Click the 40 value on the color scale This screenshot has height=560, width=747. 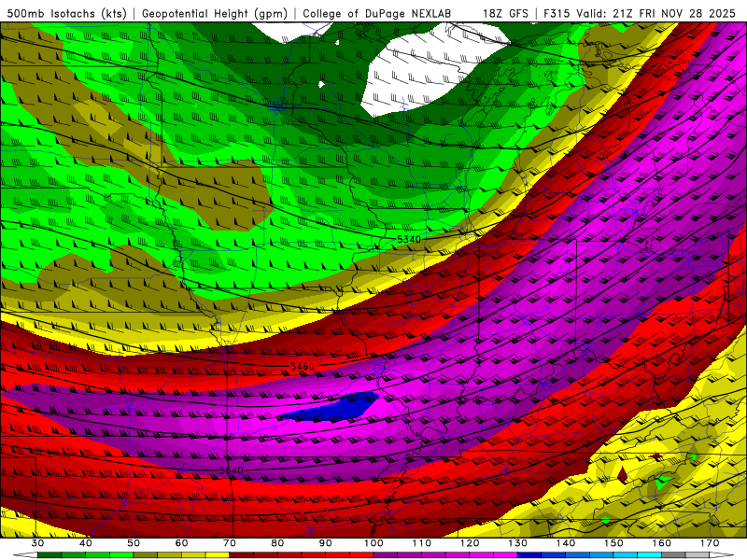pyautogui.click(x=86, y=543)
